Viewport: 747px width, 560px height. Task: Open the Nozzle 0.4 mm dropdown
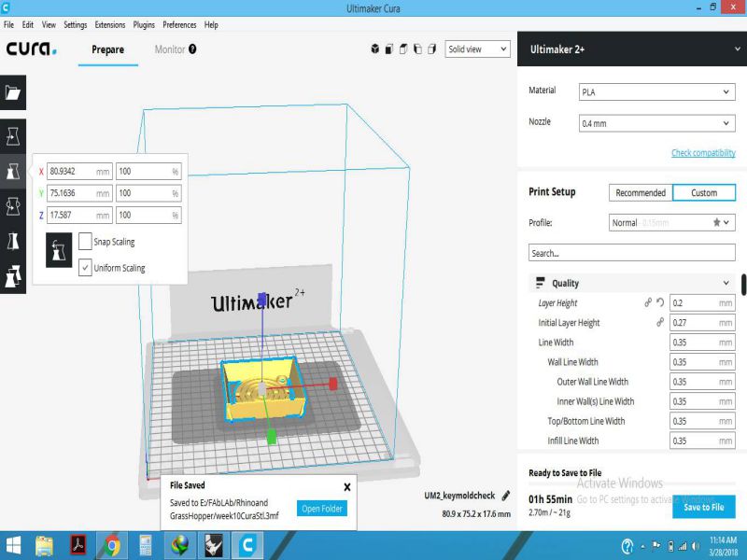pyautogui.click(x=656, y=123)
